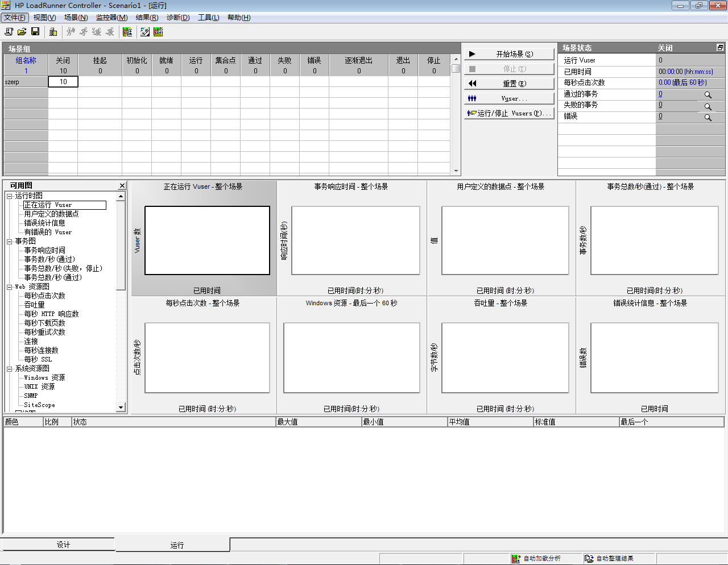Screen dimensions: 728x565
Task: Click the 运行/停止 Vusers(P)... button
Action: pyautogui.click(x=509, y=113)
